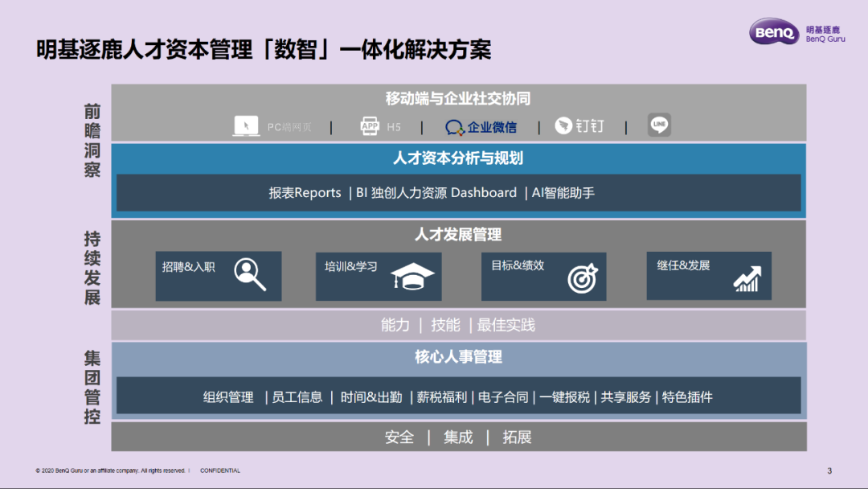Click the LINE app icon
The width and height of the screenshot is (868, 489).
click(x=659, y=125)
